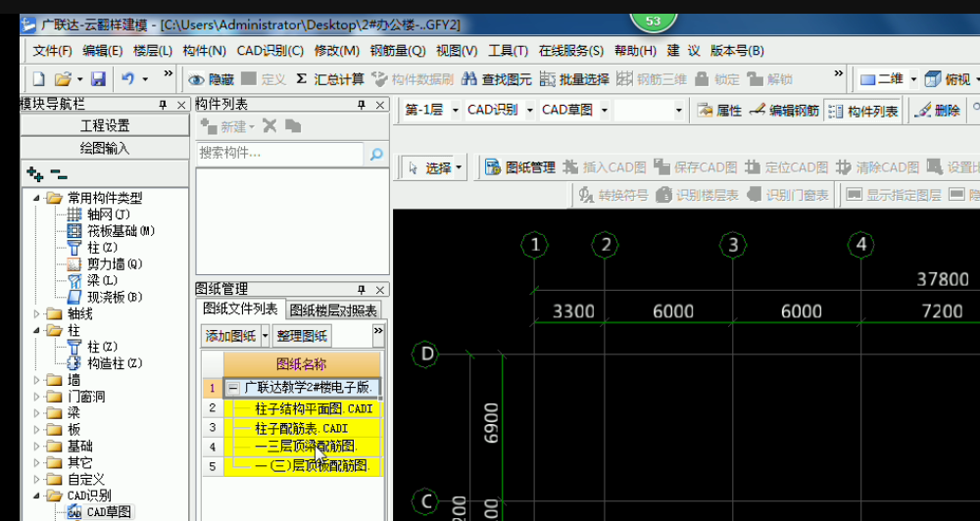This screenshot has height=521, width=980.
Task: Open the 属性 properties panel
Action: pos(719,111)
